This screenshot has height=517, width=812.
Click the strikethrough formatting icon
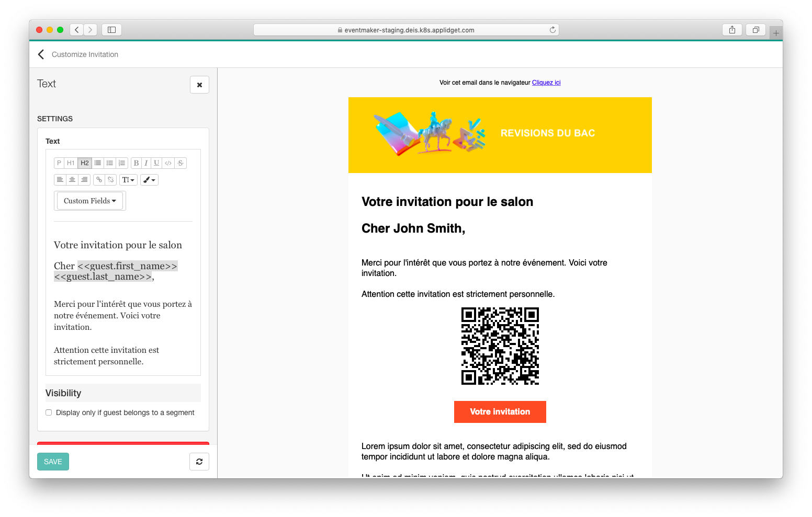pyautogui.click(x=181, y=163)
